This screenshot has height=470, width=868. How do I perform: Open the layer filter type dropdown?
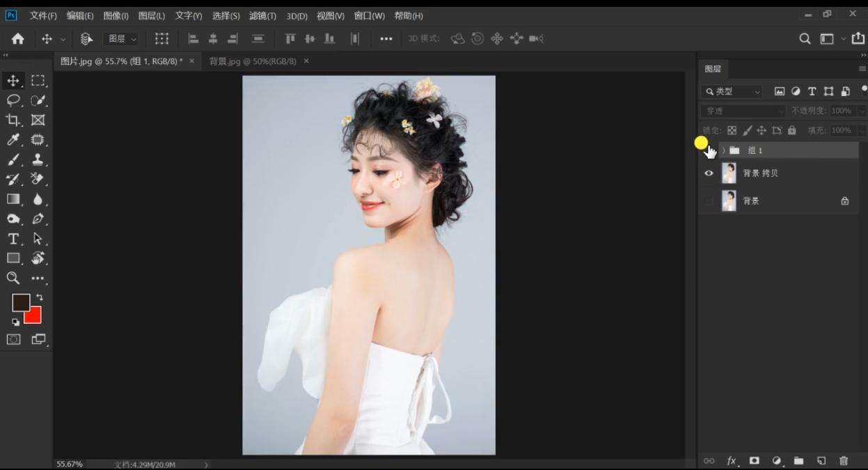(x=731, y=91)
